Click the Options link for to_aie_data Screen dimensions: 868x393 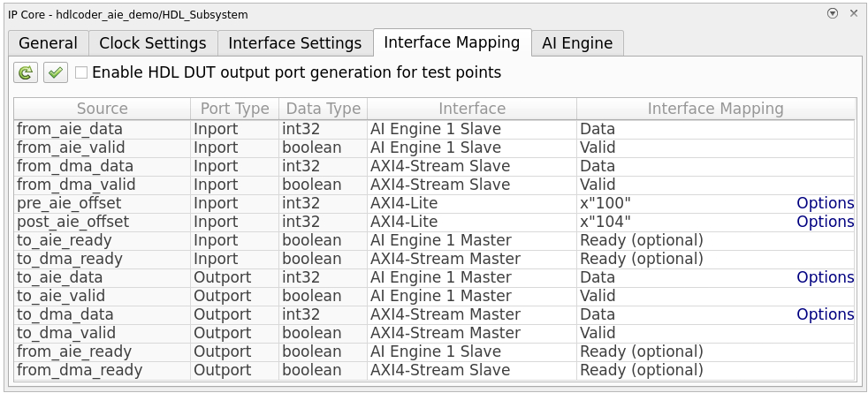click(825, 277)
